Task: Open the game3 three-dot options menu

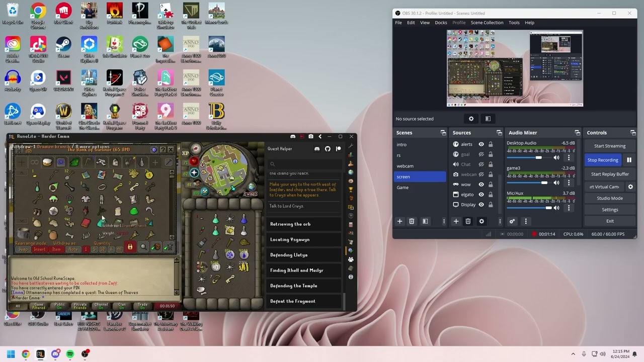Action: [x=569, y=183]
